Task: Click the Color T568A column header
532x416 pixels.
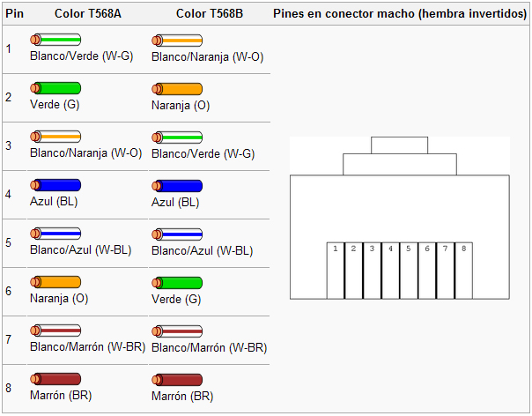Action: coord(87,13)
